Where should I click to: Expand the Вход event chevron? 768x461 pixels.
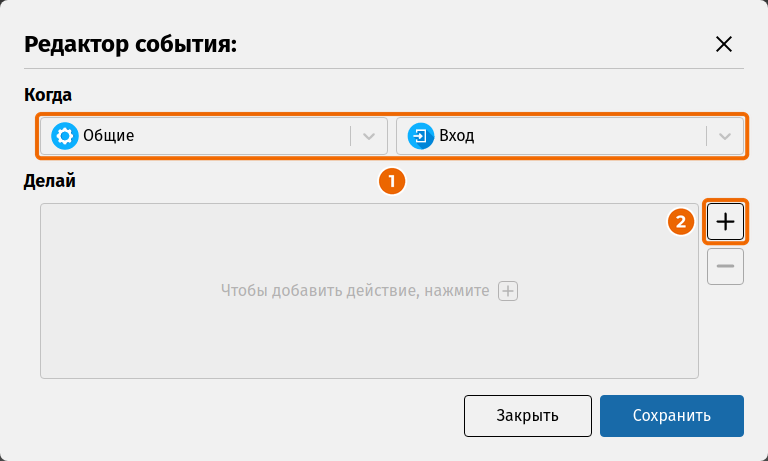coord(725,136)
